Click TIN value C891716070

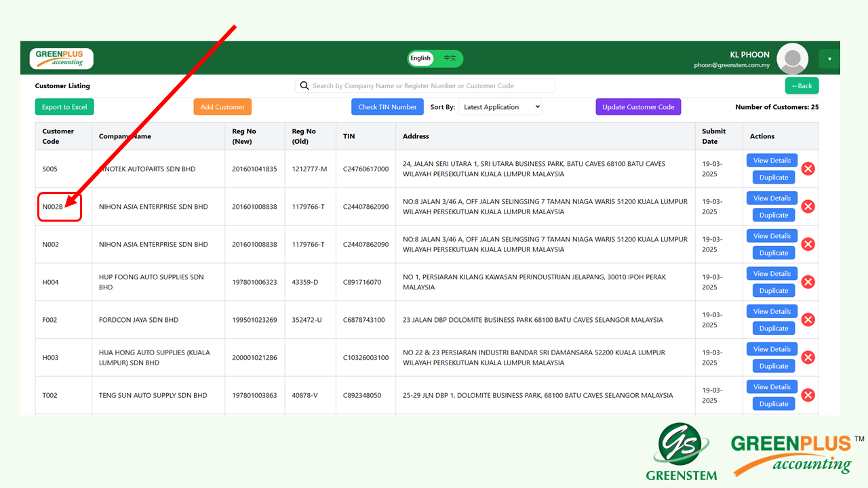362,282
